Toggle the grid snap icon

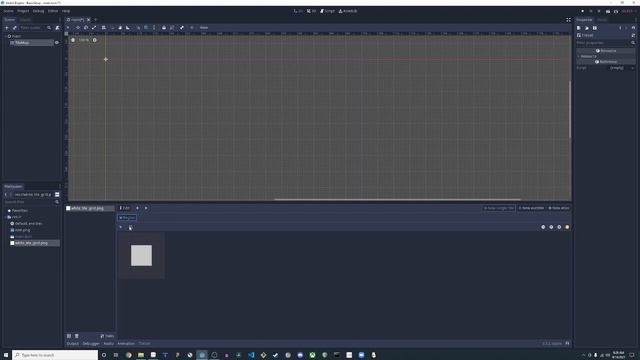tap(146, 28)
